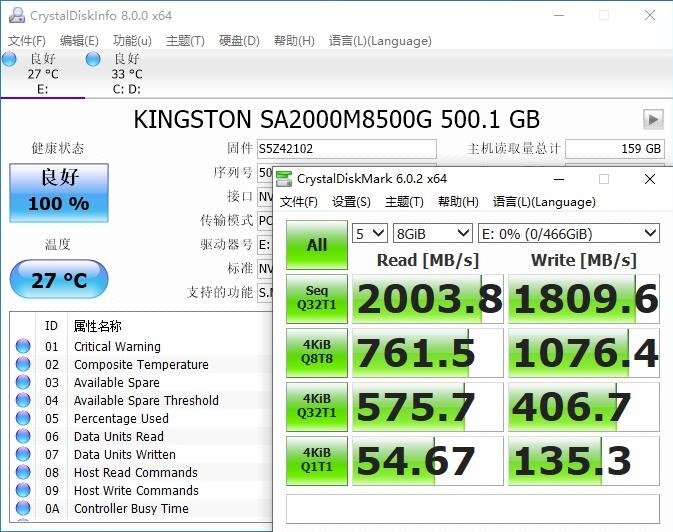Click the CrystalDiskInfo app icon in title bar
Screen dimensions: 673x532
[17, 15]
